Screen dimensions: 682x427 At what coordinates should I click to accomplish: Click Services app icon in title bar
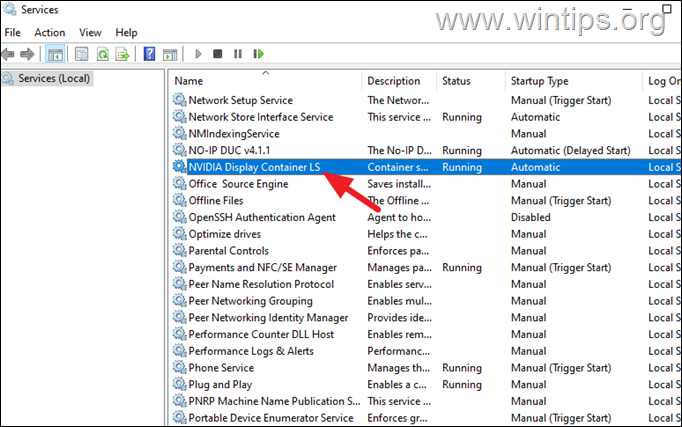pos(10,9)
